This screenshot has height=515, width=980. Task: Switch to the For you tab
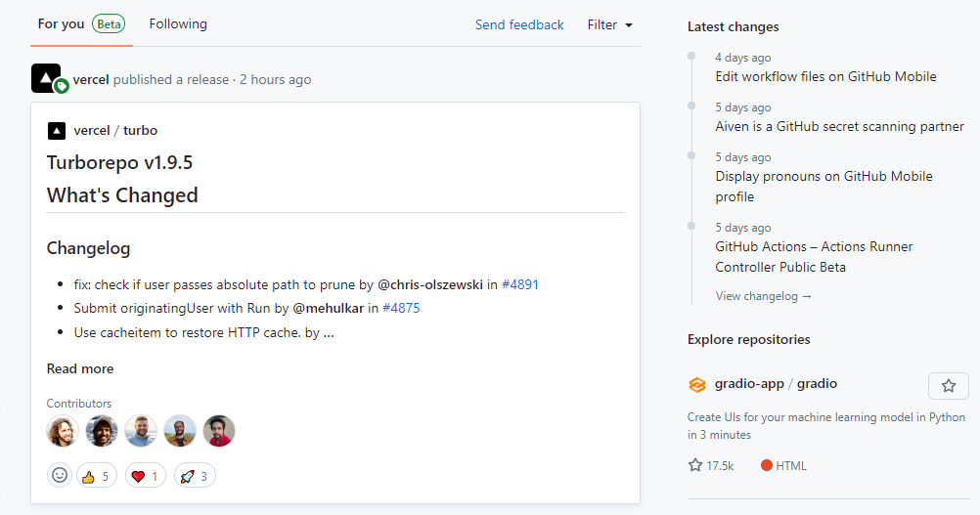pyautogui.click(x=61, y=23)
